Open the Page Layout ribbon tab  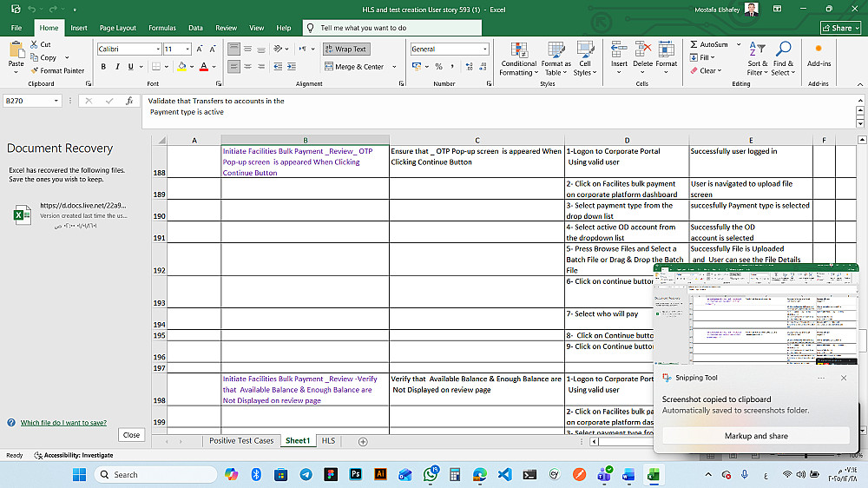118,28
